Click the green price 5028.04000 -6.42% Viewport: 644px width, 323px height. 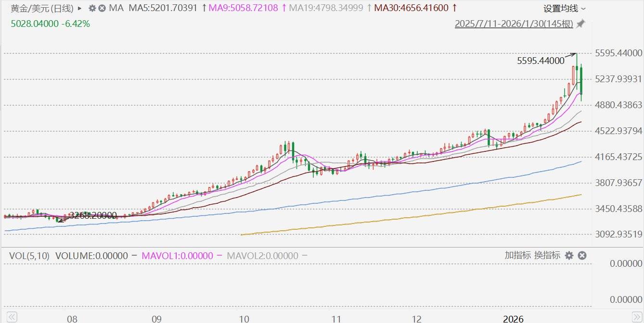coord(51,24)
